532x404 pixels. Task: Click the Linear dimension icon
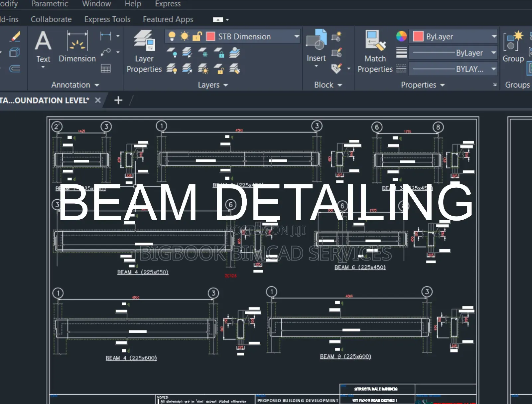(x=106, y=36)
